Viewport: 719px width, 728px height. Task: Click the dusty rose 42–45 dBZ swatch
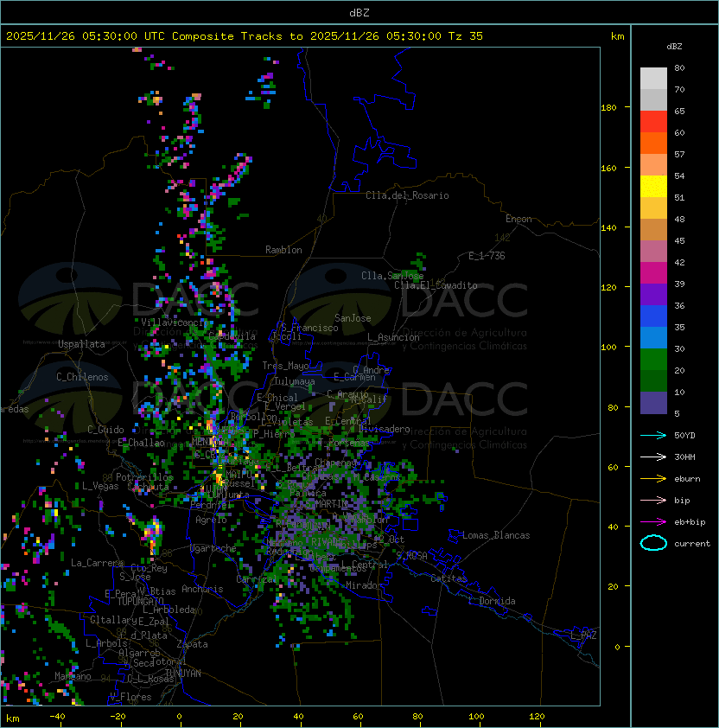653,252
